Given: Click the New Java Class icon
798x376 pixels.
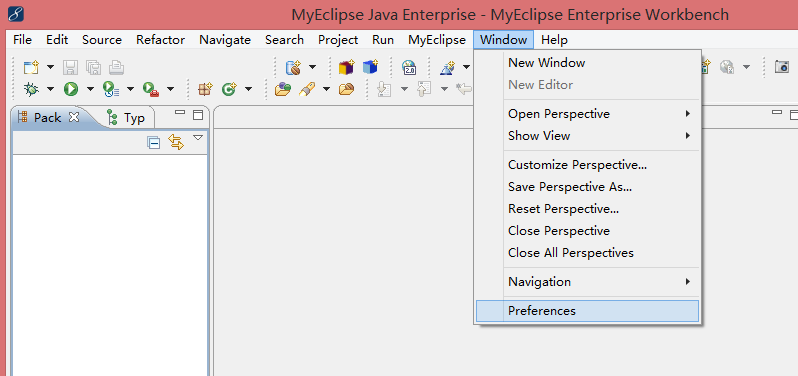Looking at the screenshot, I should click(230, 90).
